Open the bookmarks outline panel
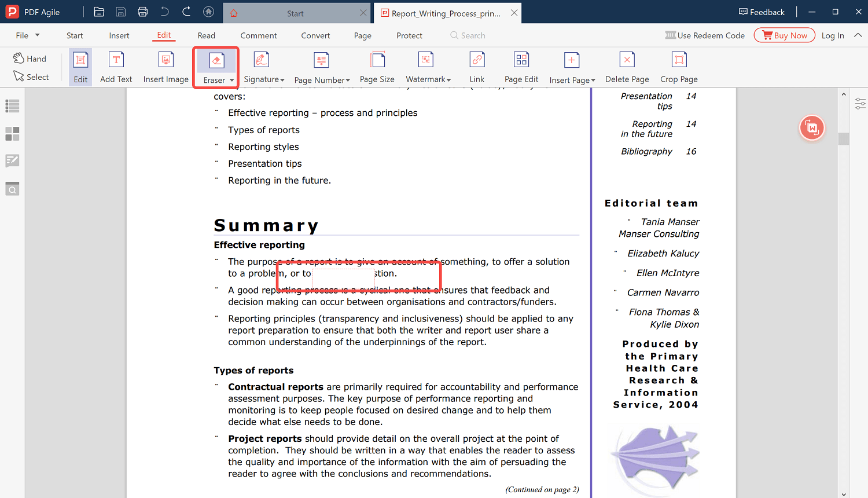This screenshot has width=868, height=498. click(x=12, y=106)
